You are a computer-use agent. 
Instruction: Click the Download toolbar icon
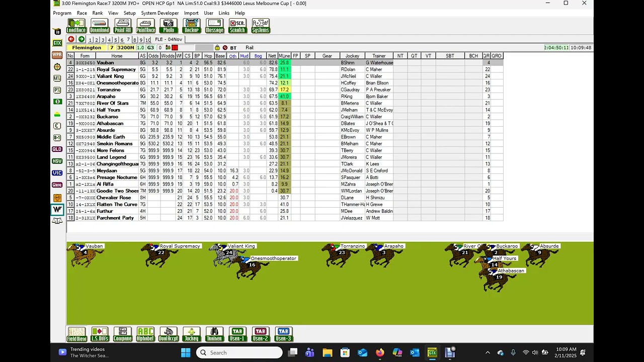point(100,26)
